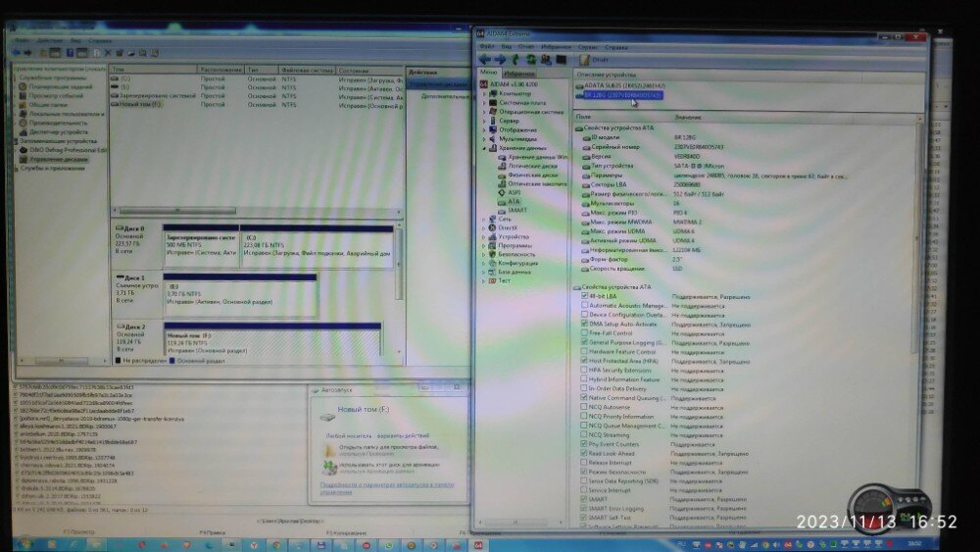Sort by Файловая система column in Disk Management
Image resolution: width=980 pixels, height=552 pixels.
tap(307, 70)
